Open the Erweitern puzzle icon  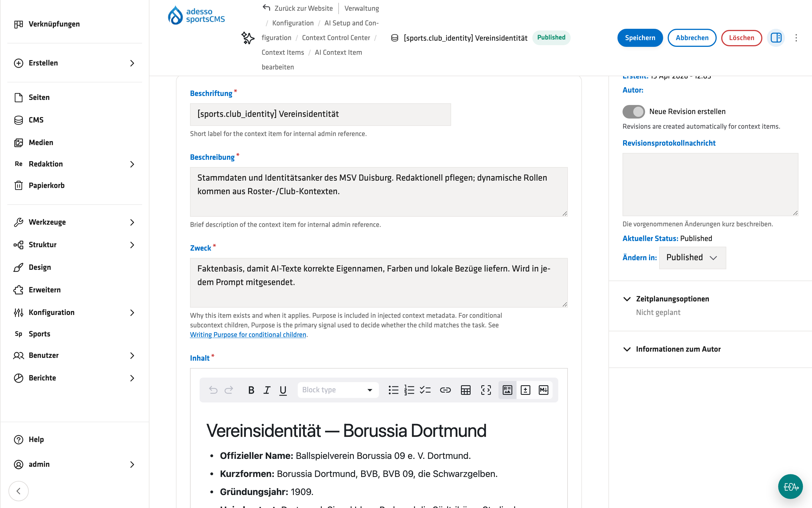[x=18, y=290]
